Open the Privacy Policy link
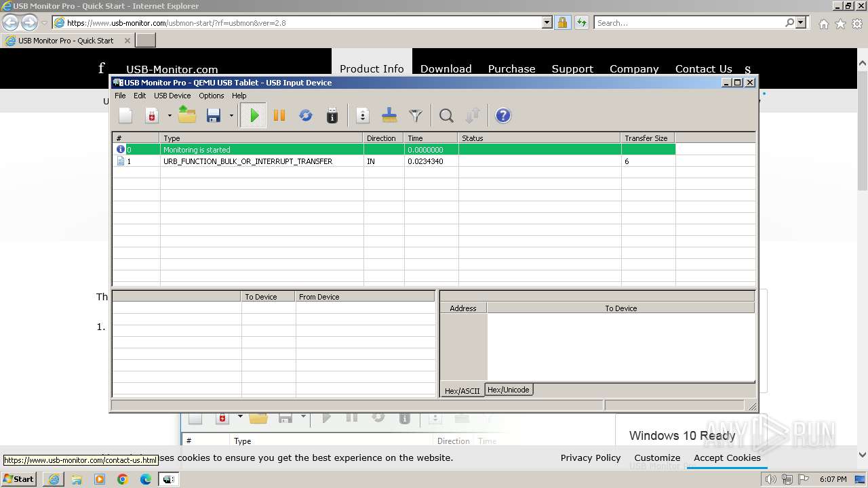 click(591, 457)
